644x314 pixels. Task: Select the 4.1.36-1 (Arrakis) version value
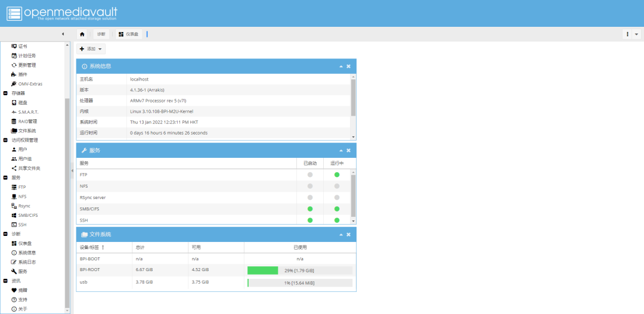click(147, 90)
